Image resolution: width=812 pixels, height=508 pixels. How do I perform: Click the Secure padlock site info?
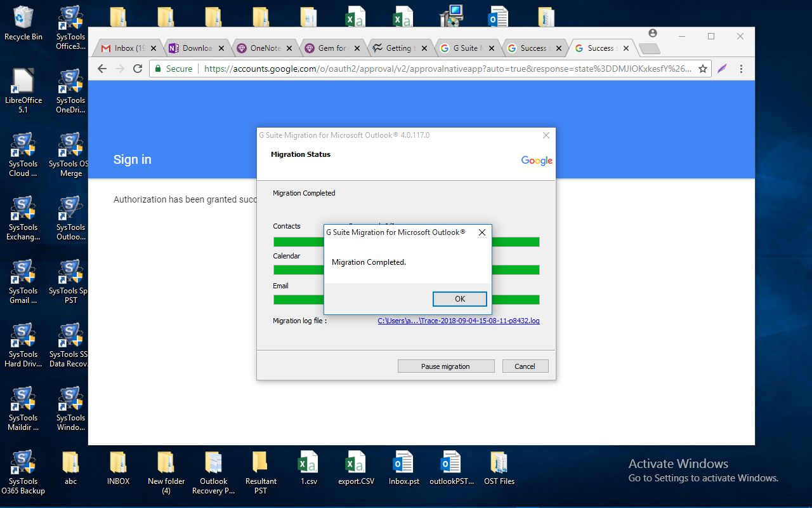[173, 69]
